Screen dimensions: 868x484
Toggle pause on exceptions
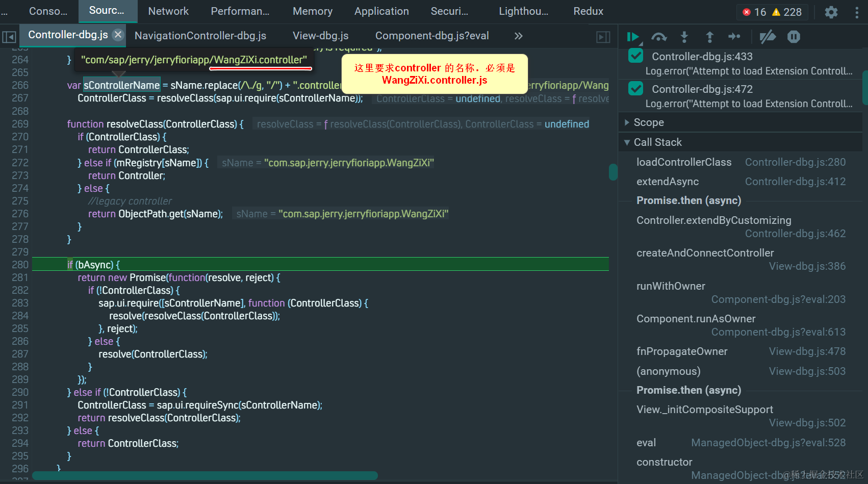tap(794, 37)
